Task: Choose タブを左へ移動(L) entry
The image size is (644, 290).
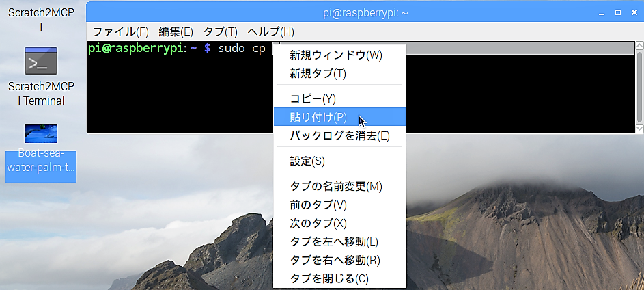Action: pos(339,242)
